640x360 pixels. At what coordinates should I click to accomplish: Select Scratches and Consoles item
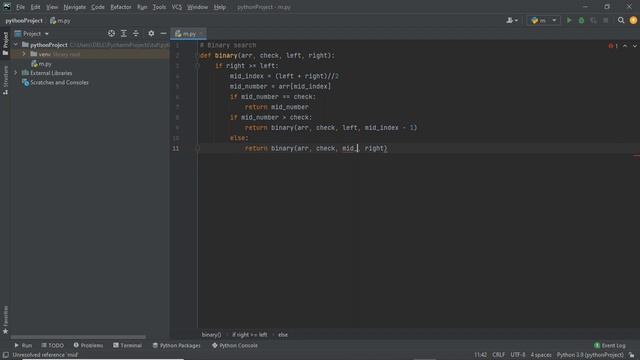pyautogui.click(x=55, y=82)
